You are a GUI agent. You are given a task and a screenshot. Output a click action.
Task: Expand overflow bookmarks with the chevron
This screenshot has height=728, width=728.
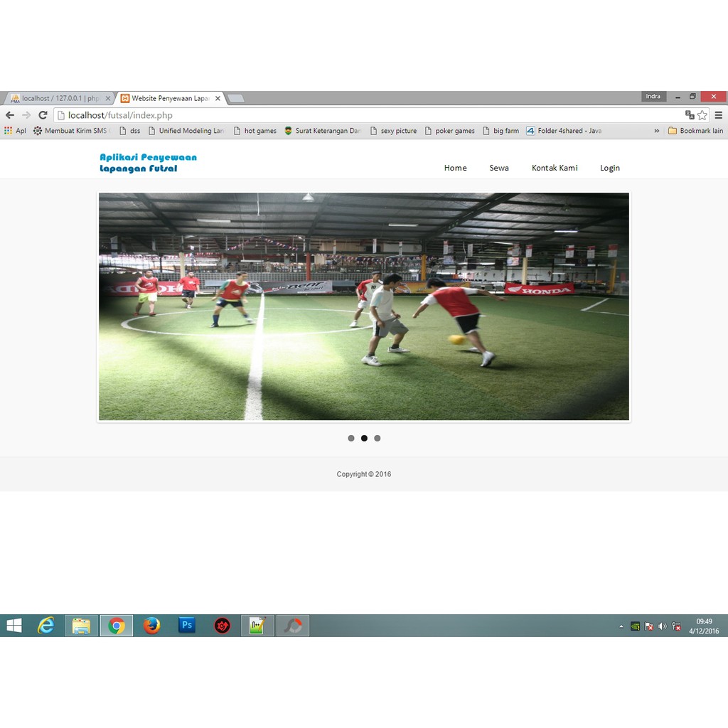click(656, 131)
